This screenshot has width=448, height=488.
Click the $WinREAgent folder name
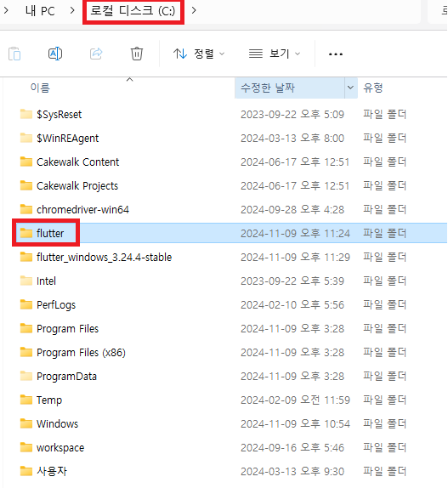[x=67, y=139]
